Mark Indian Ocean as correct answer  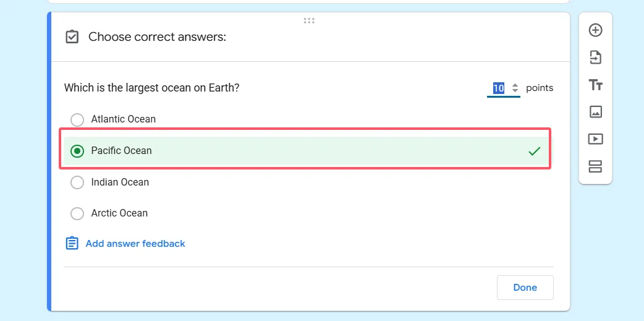[77, 182]
